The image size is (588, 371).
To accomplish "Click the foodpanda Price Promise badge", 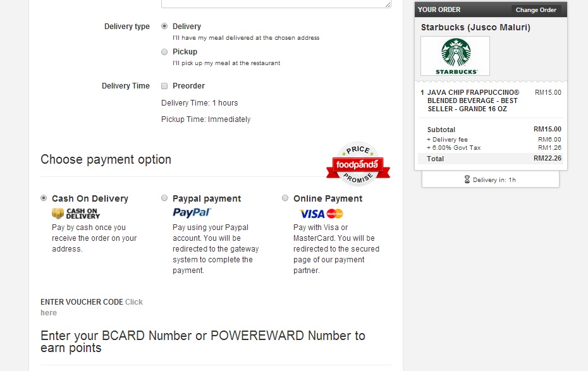I will (x=358, y=164).
